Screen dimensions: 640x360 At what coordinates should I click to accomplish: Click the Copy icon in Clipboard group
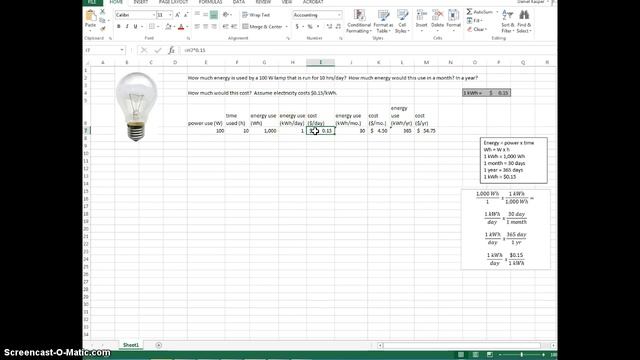click(102, 20)
